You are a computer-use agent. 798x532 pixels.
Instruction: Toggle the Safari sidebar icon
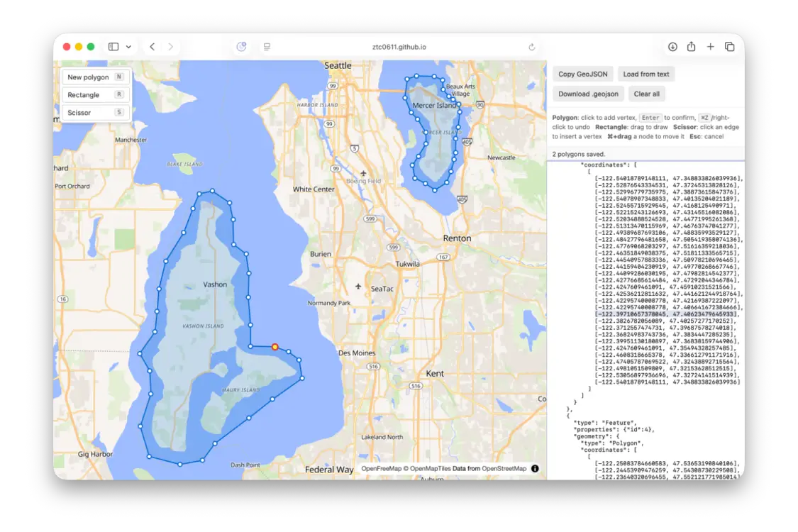(x=113, y=47)
